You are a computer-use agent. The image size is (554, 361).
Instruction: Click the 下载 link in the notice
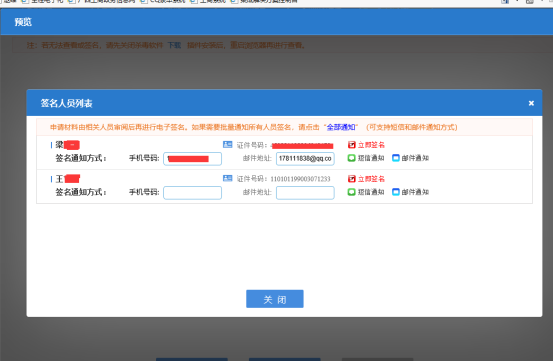(174, 45)
